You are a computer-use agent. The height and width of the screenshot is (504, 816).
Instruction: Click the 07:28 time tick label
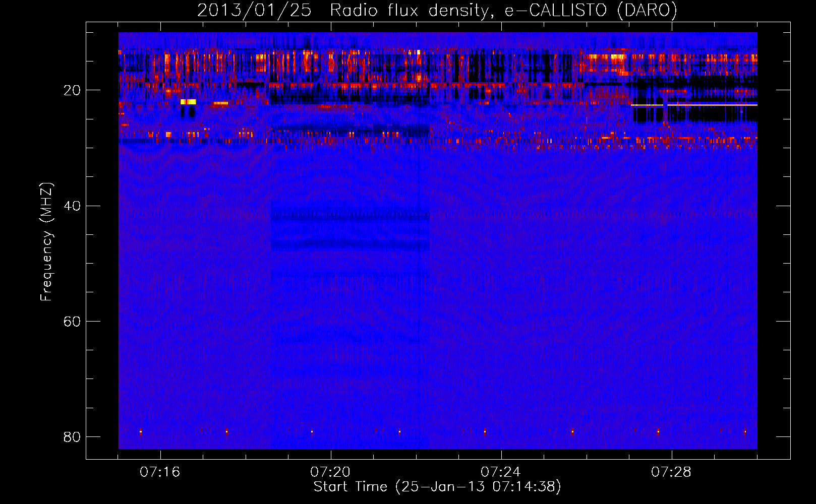click(x=671, y=472)
